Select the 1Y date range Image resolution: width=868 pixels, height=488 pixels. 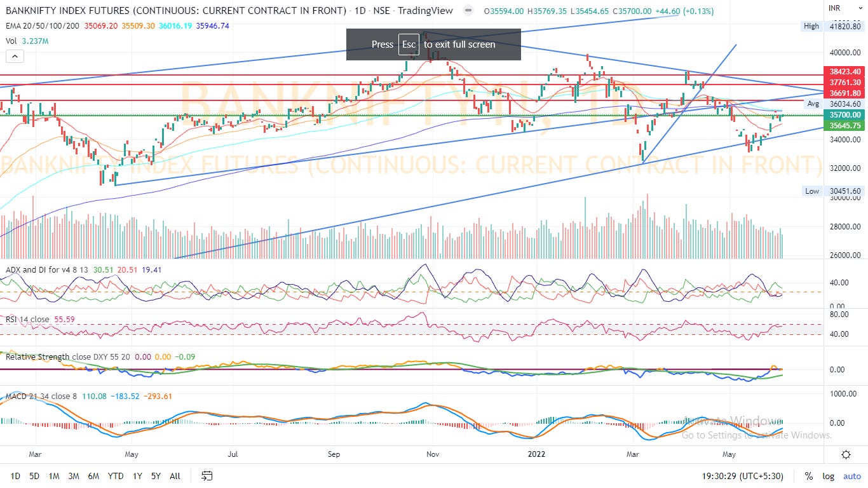pyautogui.click(x=137, y=476)
